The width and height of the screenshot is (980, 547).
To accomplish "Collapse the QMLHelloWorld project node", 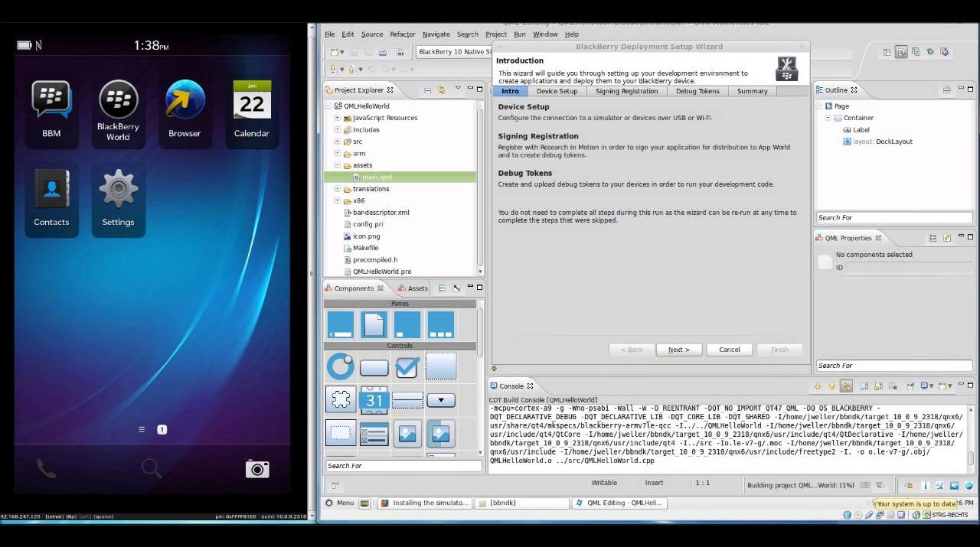I will tap(328, 106).
